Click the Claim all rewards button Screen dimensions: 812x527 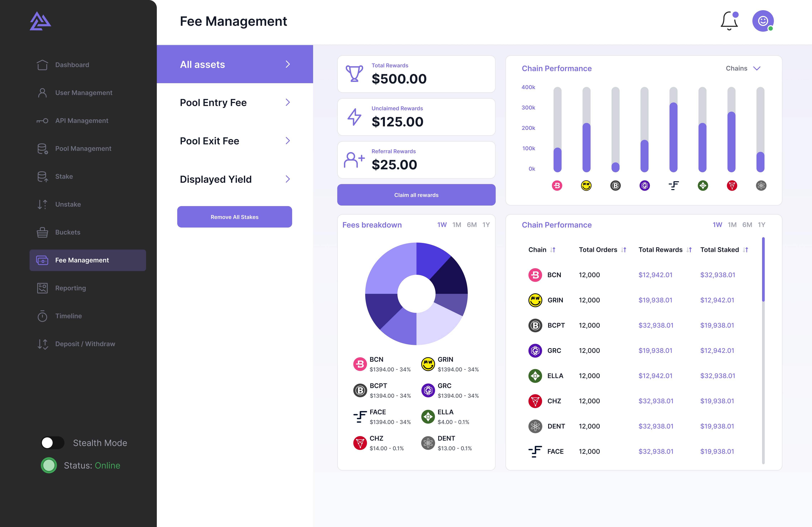(x=416, y=195)
